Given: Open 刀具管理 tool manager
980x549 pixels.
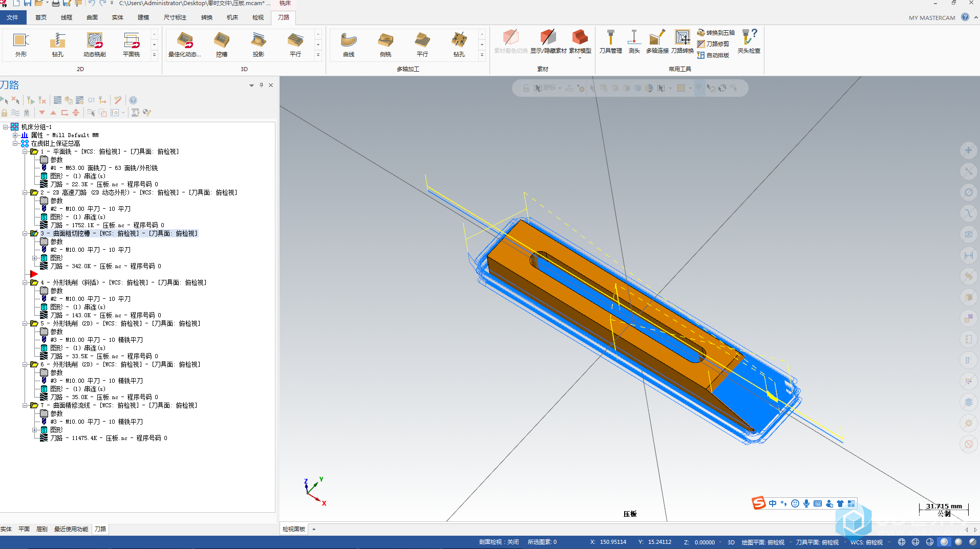Looking at the screenshot, I should 610,42.
